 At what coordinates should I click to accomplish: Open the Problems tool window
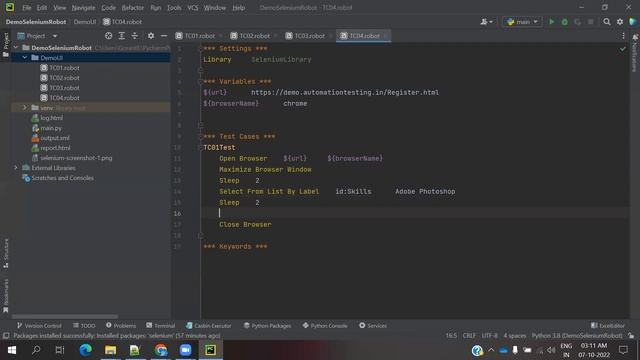(121, 326)
